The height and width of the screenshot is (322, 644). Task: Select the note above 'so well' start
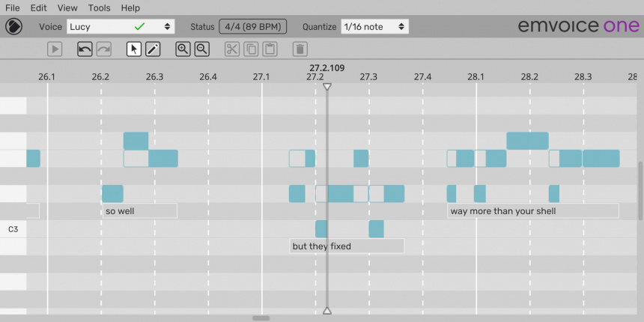tap(112, 193)
